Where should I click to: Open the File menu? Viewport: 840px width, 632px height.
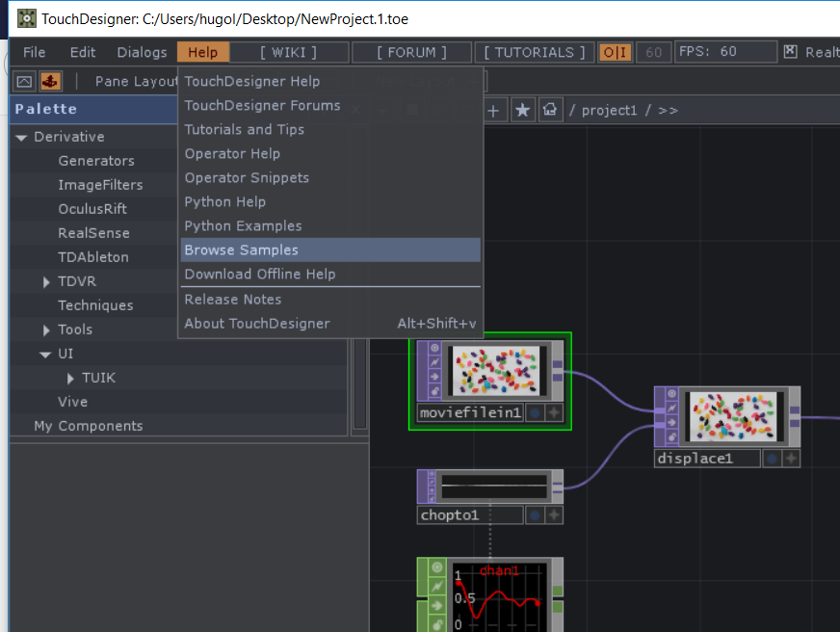point(35,52)
